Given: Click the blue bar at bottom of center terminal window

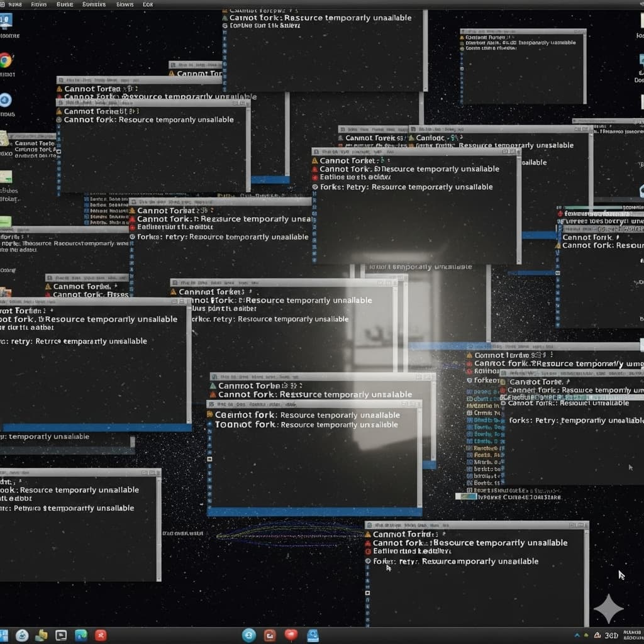Looking at the screenshot, I should pos(314,512).
